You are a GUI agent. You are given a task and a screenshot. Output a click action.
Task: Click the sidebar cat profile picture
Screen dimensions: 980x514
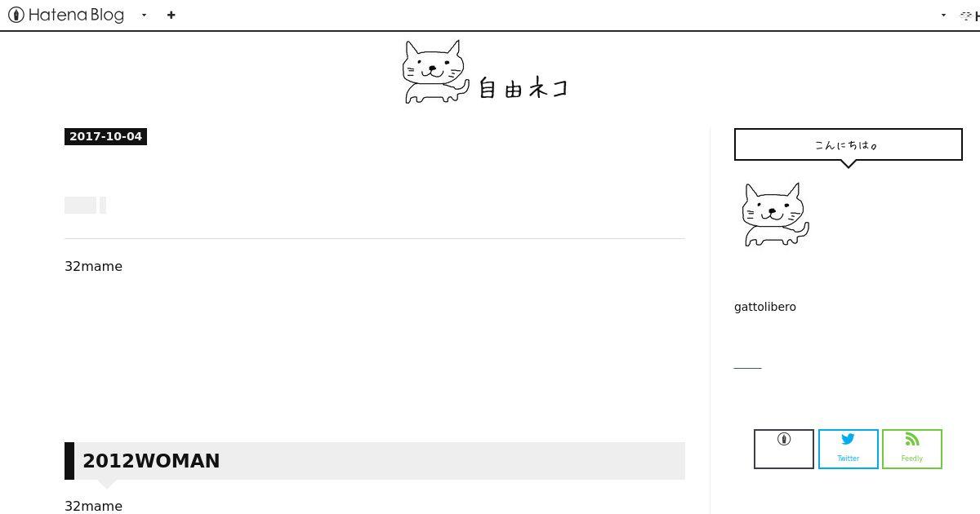776,214
